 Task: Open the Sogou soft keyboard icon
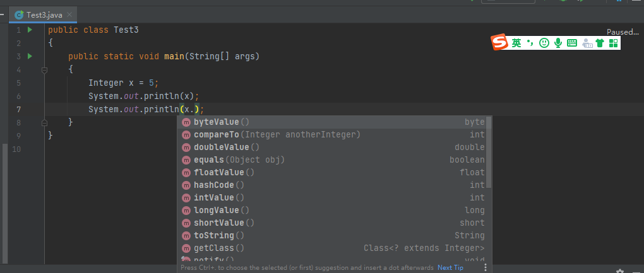572,43
